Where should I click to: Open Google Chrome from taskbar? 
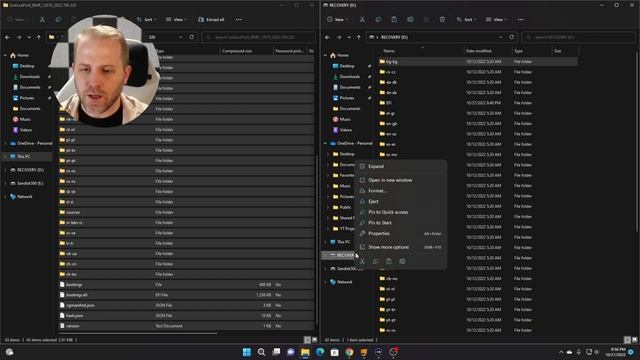[349, 352]
